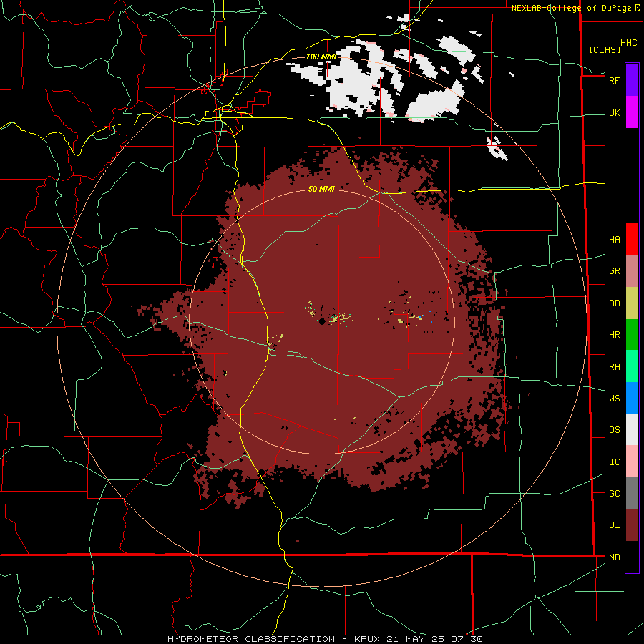This screenshot has height=644, width=644.
Task: Click the 'HYDROMETEOR CLASSIFICATION' title text
Action: (251, 639)
